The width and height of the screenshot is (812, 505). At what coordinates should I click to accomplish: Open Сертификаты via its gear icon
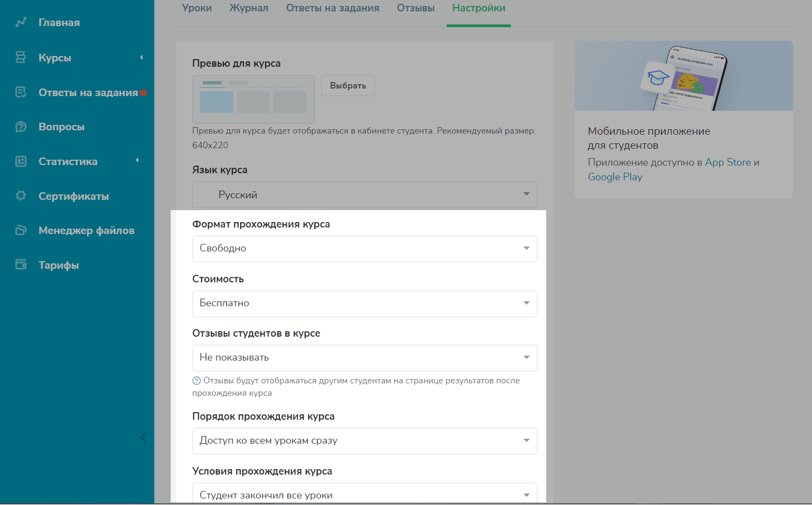pos(21,195)
